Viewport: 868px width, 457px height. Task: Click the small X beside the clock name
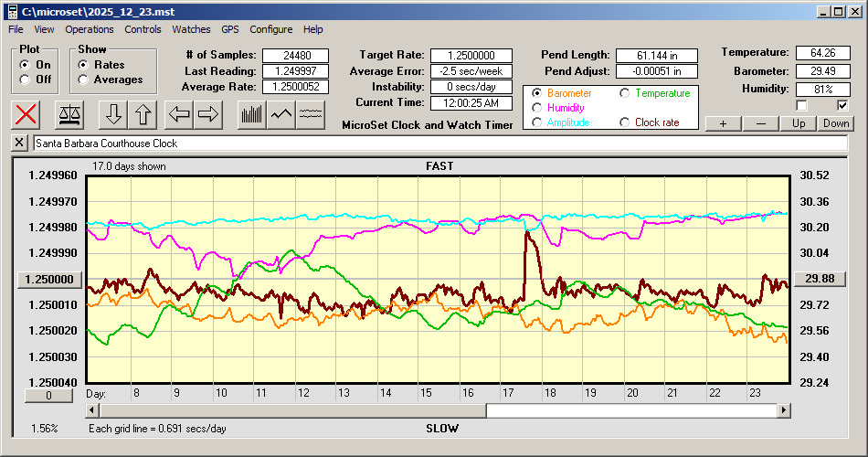click(20, 143)
